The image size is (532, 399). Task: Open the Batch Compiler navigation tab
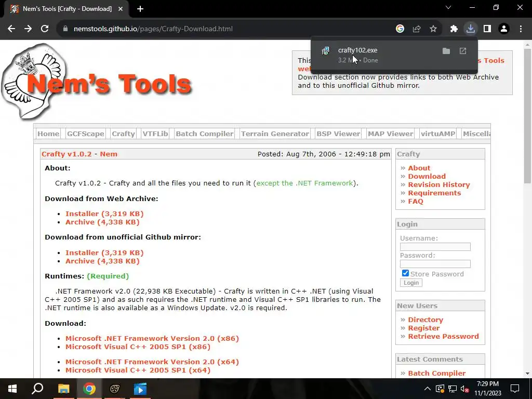coord(205,134)
